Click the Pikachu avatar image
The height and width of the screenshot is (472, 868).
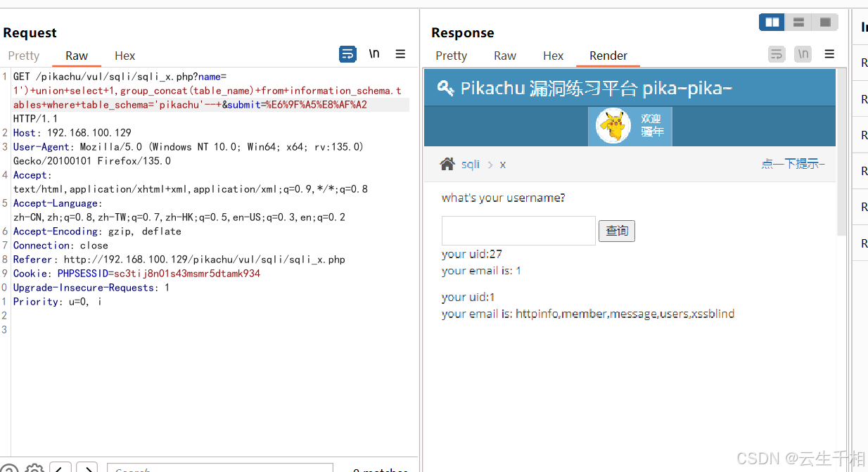tap(613, 126)
